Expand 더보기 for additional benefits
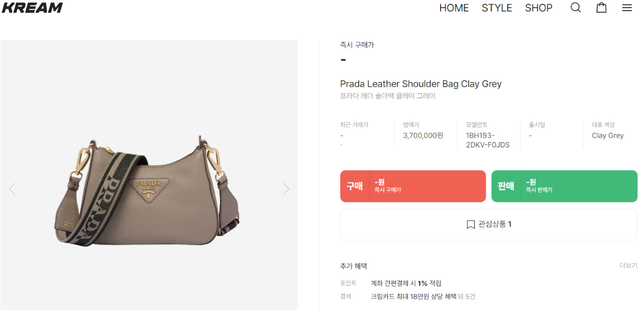Screen dimensions: 644x310 pyautogui.click(x=628, y=265)
